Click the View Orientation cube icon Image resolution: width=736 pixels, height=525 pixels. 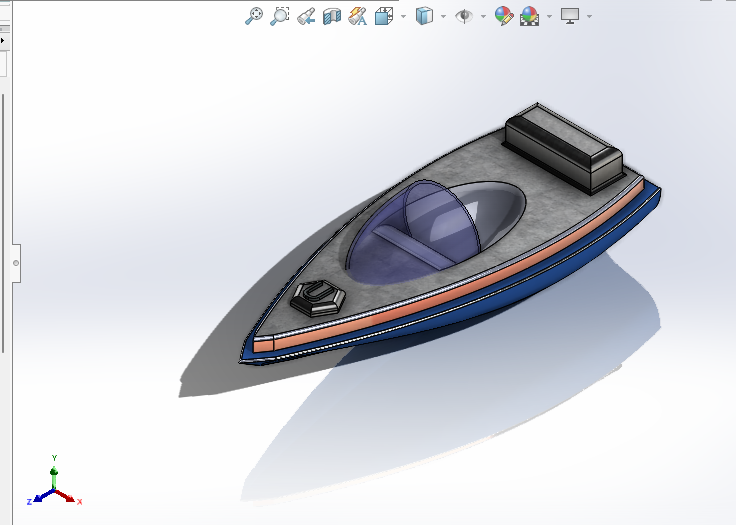click(x=384, y=16)
